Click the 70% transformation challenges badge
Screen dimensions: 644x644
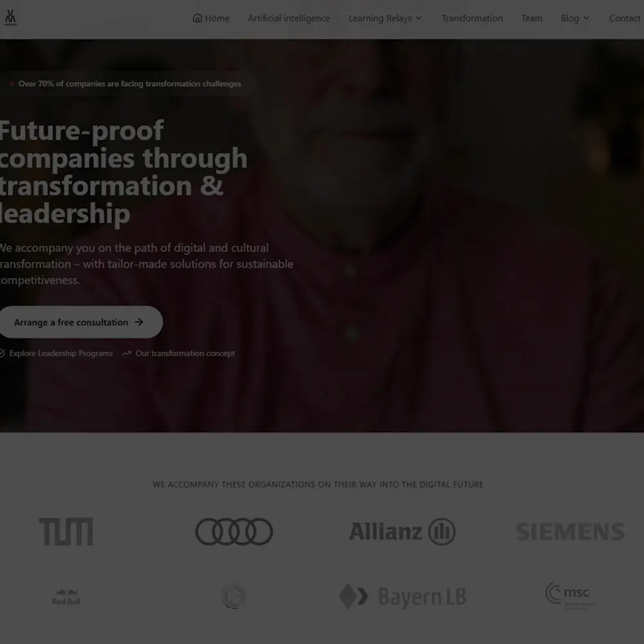(x=125, y=84)
